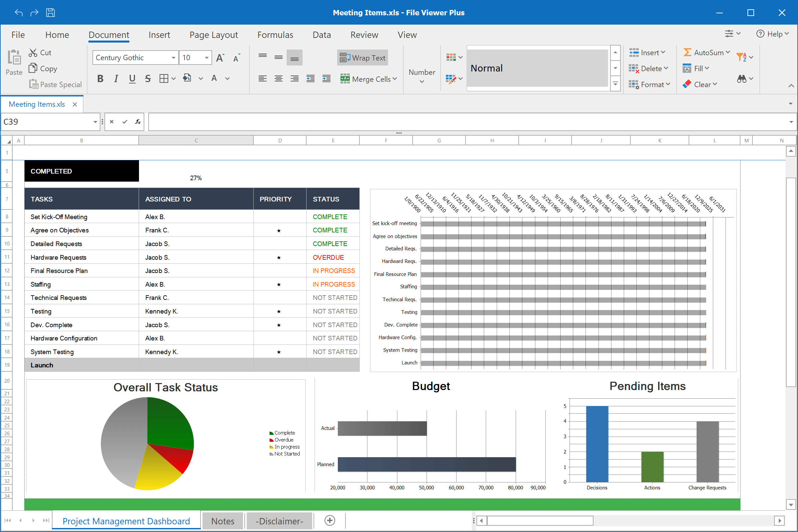Click the Redo button
This screenshot has height=532, width=798.
pos(34,12)
